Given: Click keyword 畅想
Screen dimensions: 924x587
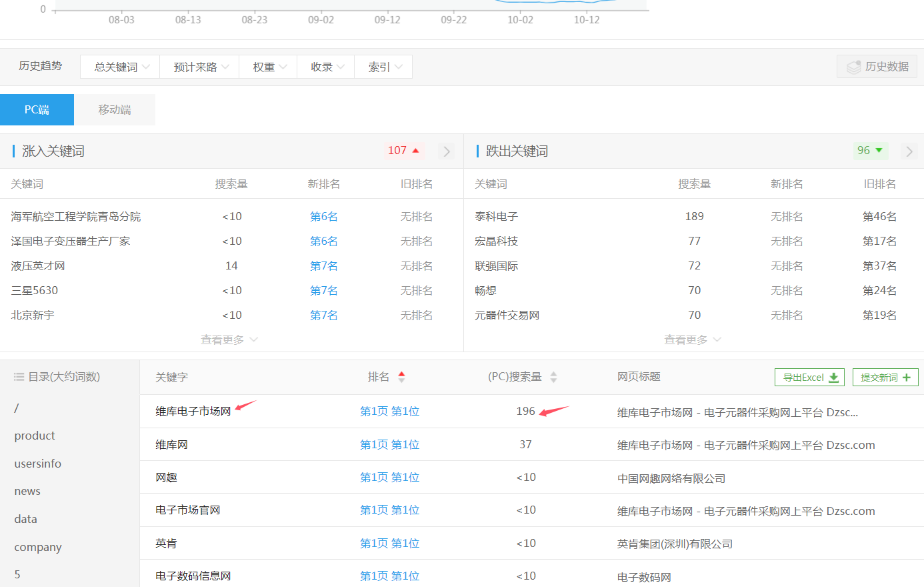Looking at the screenshot, I should (x=486, y=291).
